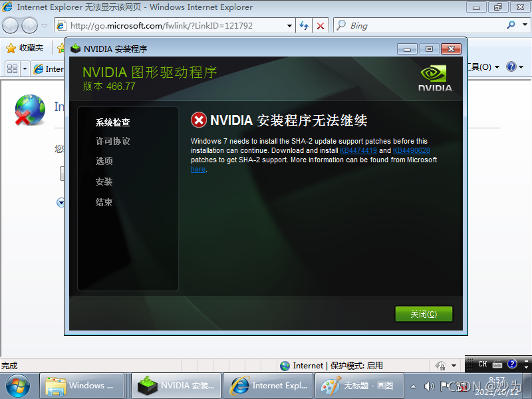Open the Windows Start button
Viewport: 532px width, 399px height.
(x=18, y=386)
